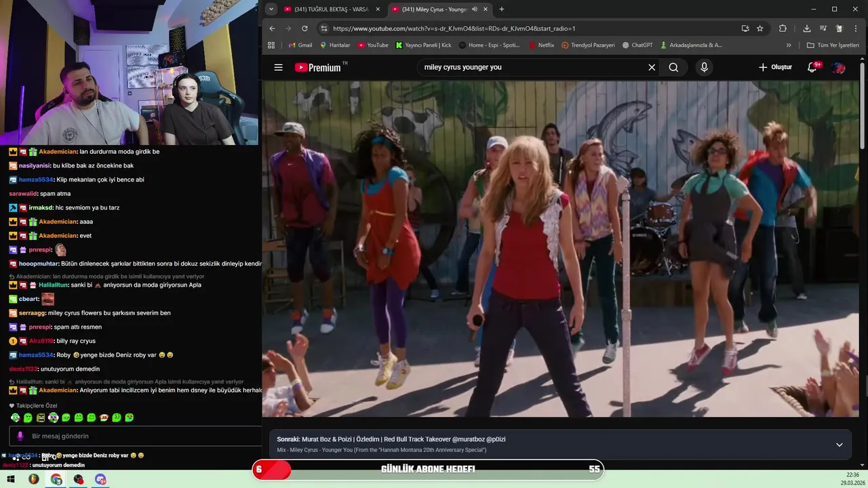
Task: Open a new browser tab
Action: 502,9
